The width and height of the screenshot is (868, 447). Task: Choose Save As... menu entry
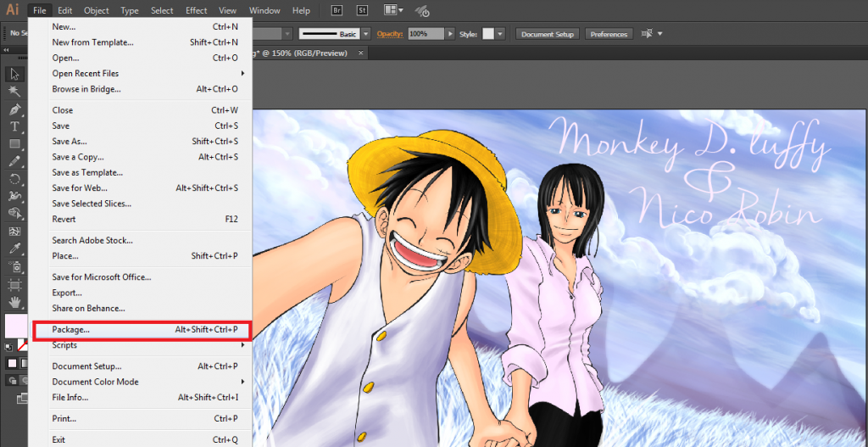[142, 142]
